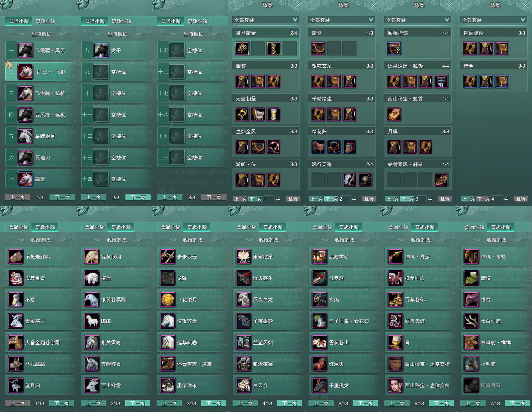Click 下一页 in the 7/13 collection panel
The image size is (532, 412).
[518, 403]
